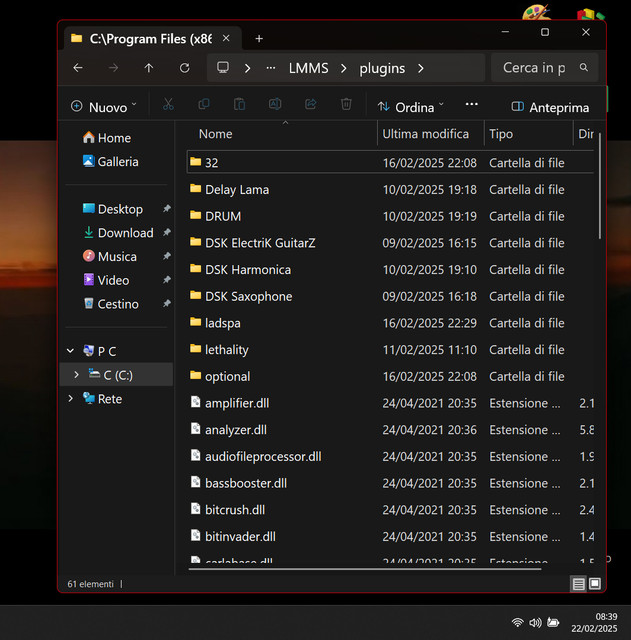Open Download quick access folder
The image size is (631, 640).
pos(118,233)
